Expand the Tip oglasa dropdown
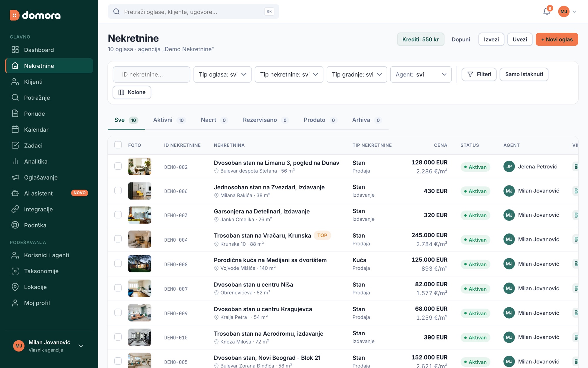 [x=223, y=74]
